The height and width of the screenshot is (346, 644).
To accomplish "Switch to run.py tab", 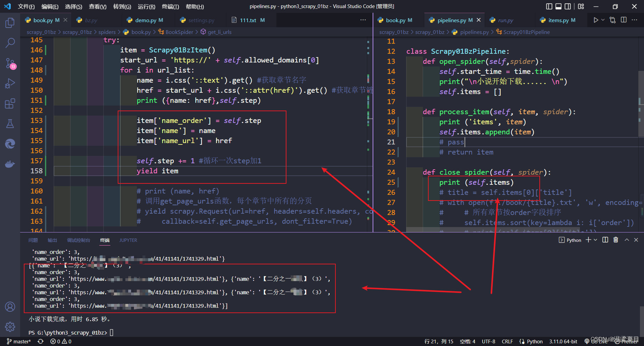I will coord(505,20).
